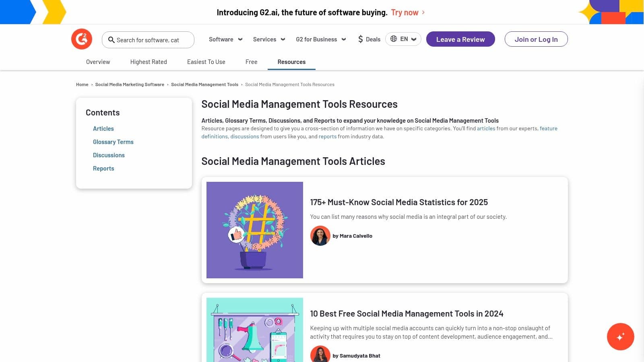Click the search magnifier icon
The width and height of the screenshot is (644, 362).
111,39
